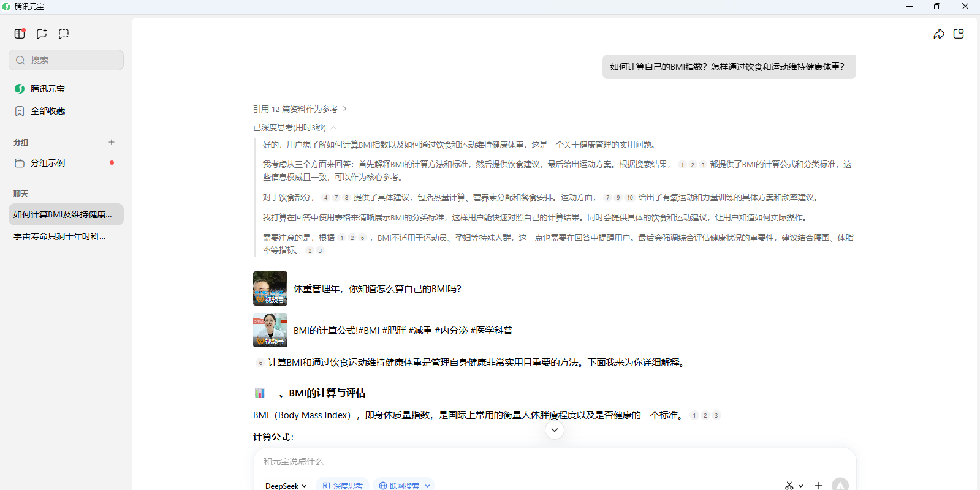Open 全部收藏 in the sidebar
Image resolution: width=980 pixels, height=490 pixels.
coord(47,111)
